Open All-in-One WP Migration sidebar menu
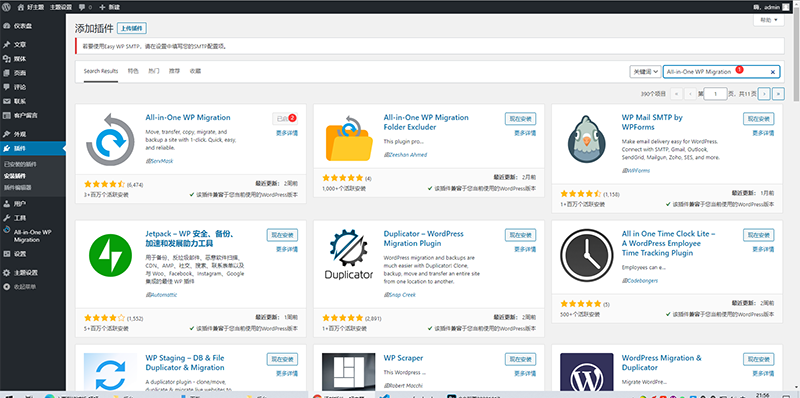This screenshot has height=398, width=800. [33, 235]
